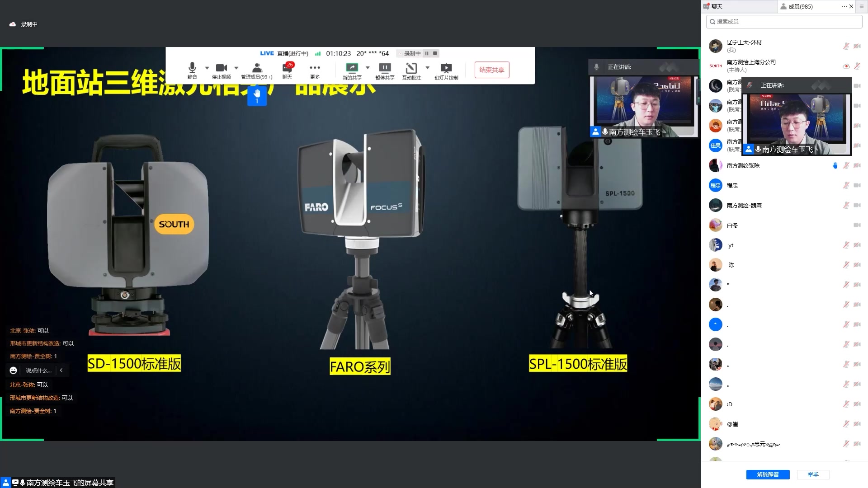Pause the recording in toolbar

(427, 53)
